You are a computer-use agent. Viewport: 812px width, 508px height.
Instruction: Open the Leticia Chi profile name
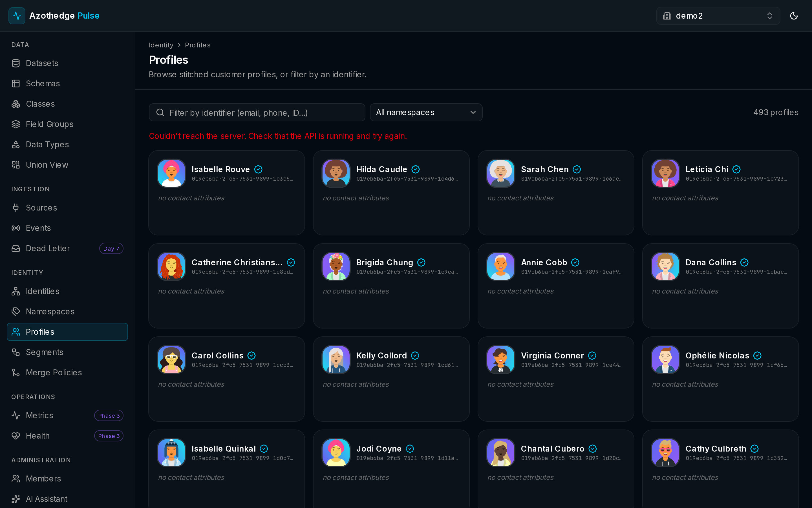pyautogui.click(x=707, y=169)
